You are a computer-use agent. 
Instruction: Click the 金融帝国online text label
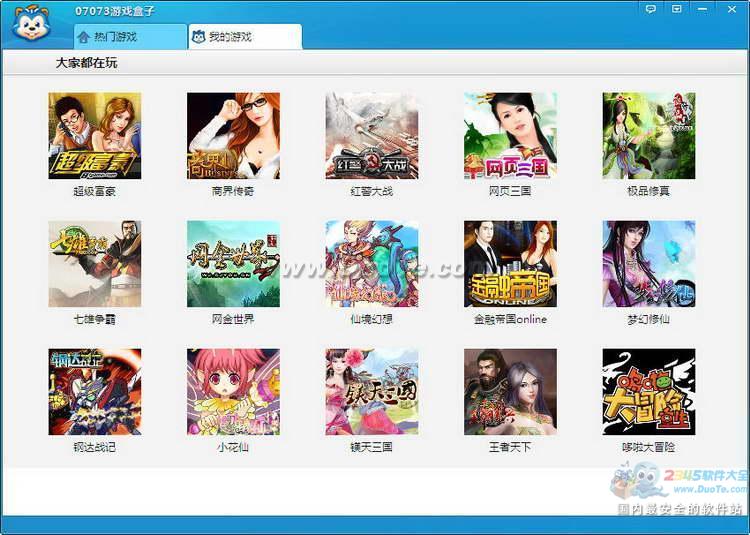pos(510,319)
